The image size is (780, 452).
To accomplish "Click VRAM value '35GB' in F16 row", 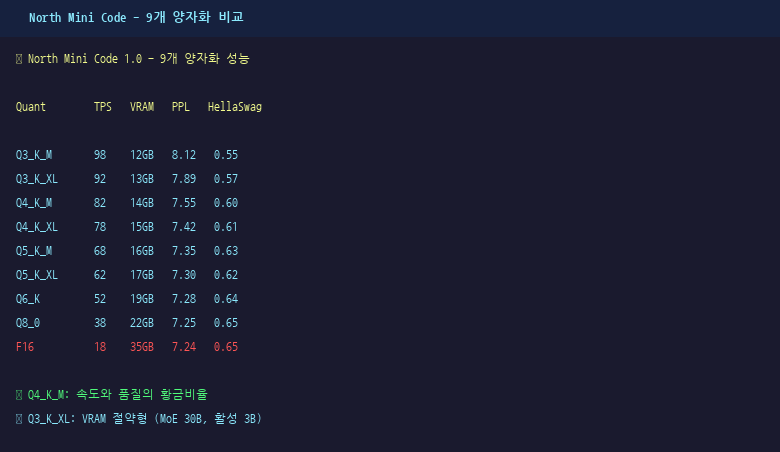I will point(142,347).
